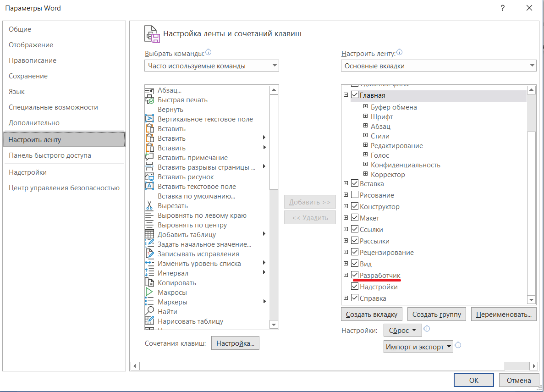The image size is (544, 392).
Task: Open the Часто используемые команды dropdown
Action: click(212, 66)
